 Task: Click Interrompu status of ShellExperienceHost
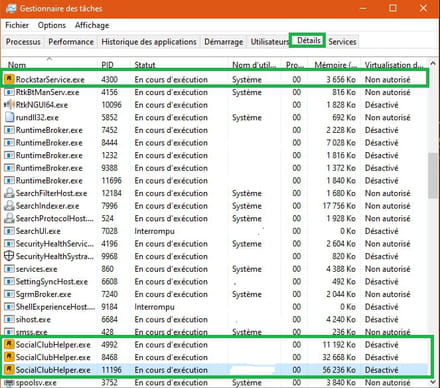pyautogui.click(x=154, y=307)
